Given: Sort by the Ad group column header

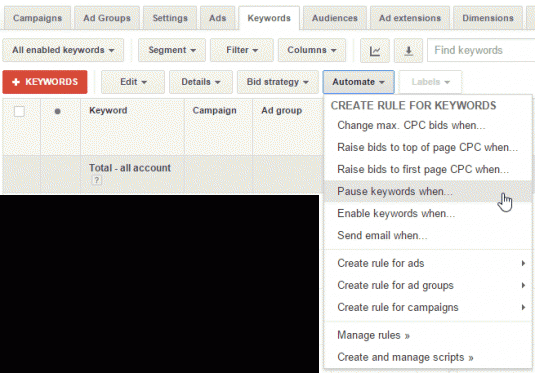Looking at the screenshot, I should pyautogui.click(x=281, y=111).
